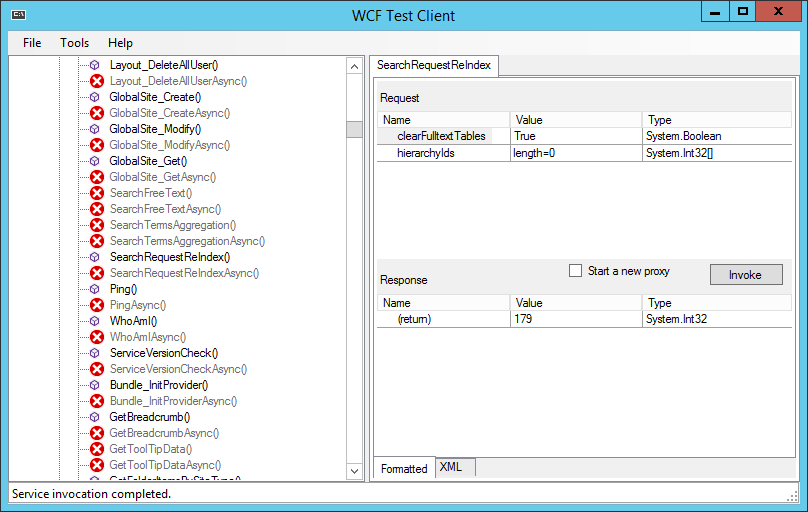Click the System.Int32[] type cell
808x512 pixels.
[717, 153]
